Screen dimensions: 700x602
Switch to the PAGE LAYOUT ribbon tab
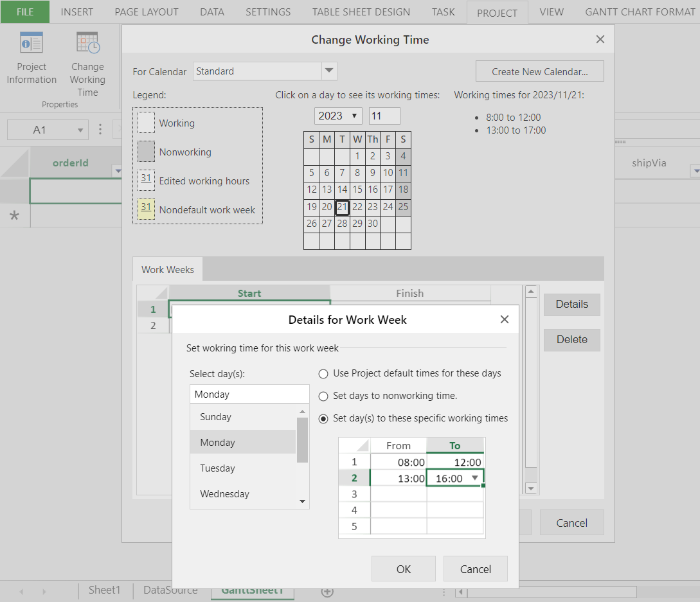tap(147, 12)
